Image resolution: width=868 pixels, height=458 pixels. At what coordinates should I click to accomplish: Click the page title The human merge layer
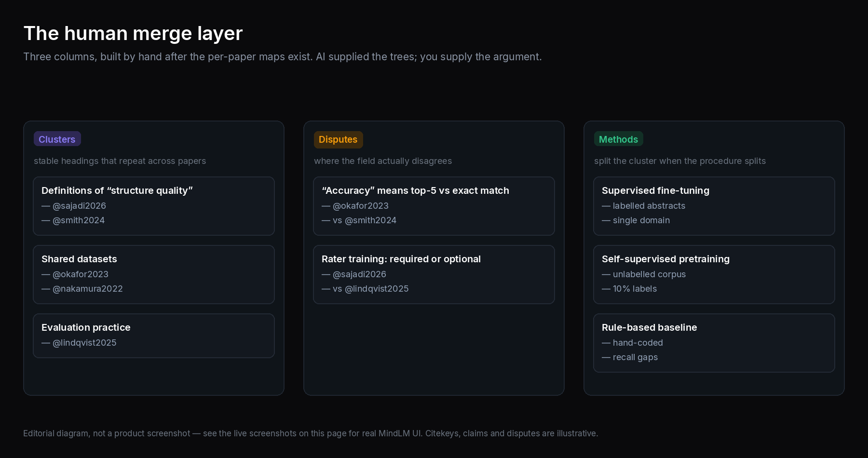pyautogui.click(x=133, y=33)
